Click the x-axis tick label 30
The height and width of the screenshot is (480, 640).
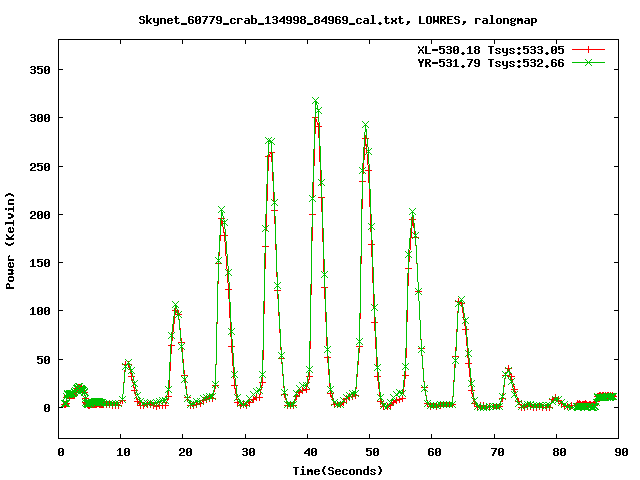pos(248,452)
